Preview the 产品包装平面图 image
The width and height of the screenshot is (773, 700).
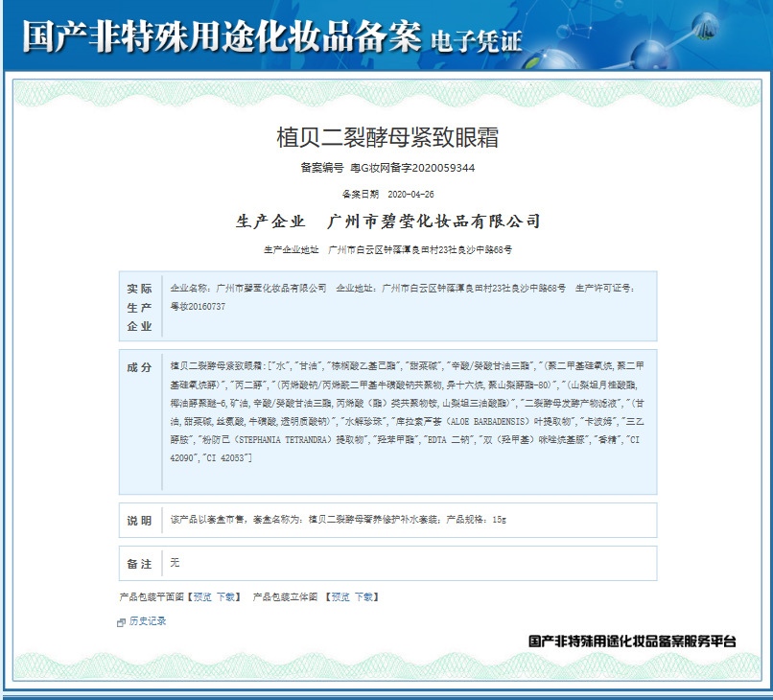pyautogui.click(x=202, y=597)
